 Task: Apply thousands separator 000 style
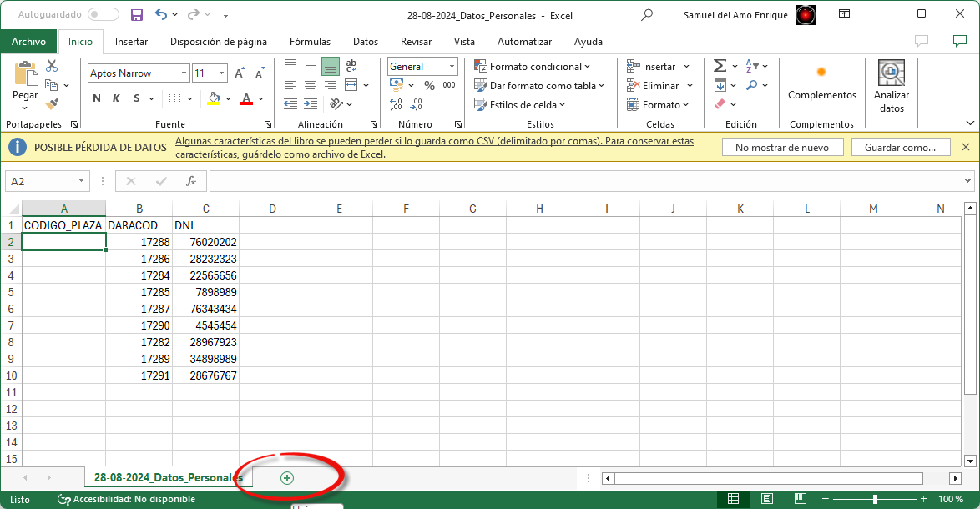(x=449, y=85)
